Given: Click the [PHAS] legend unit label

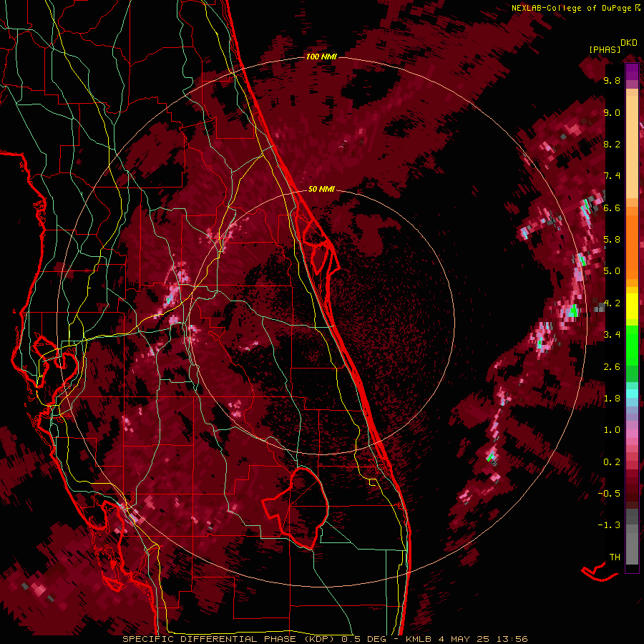Looking at the screenshot, I should [605, 49].
